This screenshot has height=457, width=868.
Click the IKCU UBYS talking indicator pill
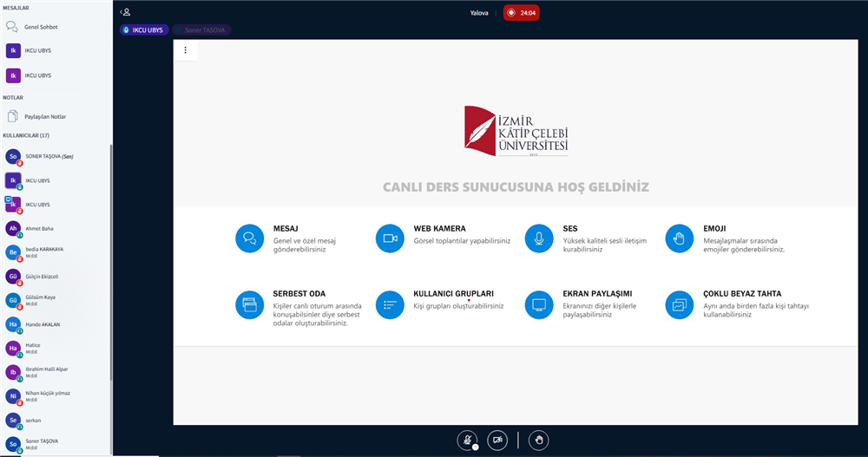click(144, 29)
